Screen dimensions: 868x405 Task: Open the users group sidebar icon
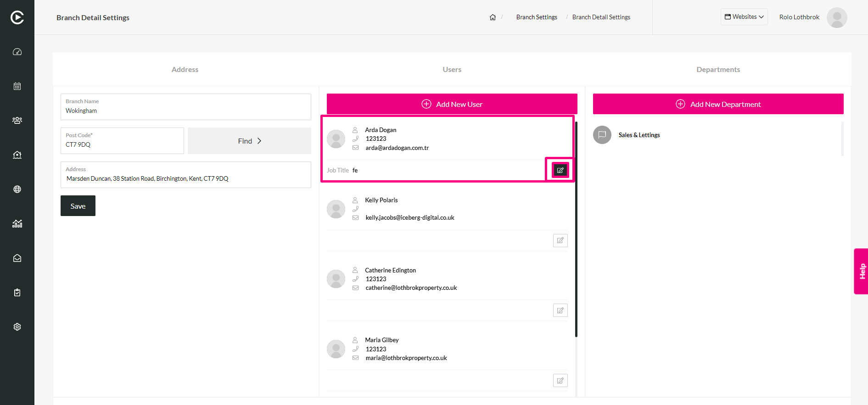[17, 121]
